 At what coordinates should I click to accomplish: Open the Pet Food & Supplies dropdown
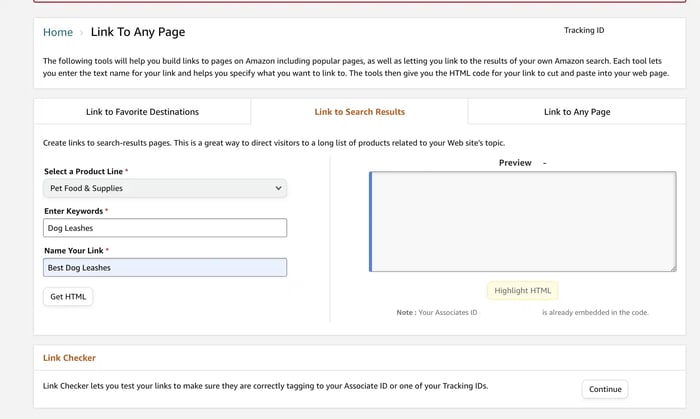(x=165, y=188)
